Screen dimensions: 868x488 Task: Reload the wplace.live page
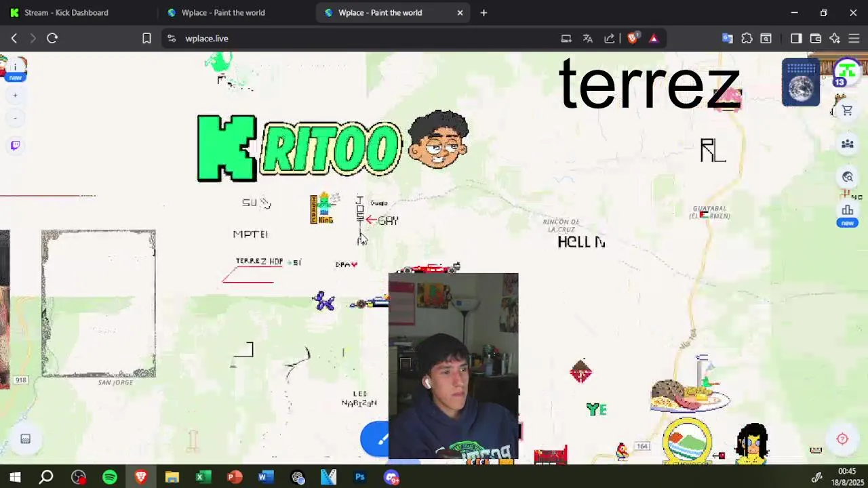[52, 39]
